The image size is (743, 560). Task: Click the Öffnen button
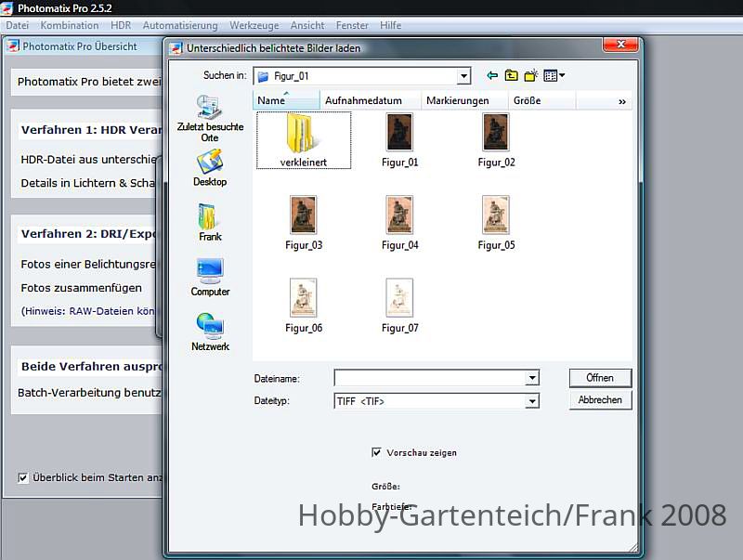pos(600,378)
